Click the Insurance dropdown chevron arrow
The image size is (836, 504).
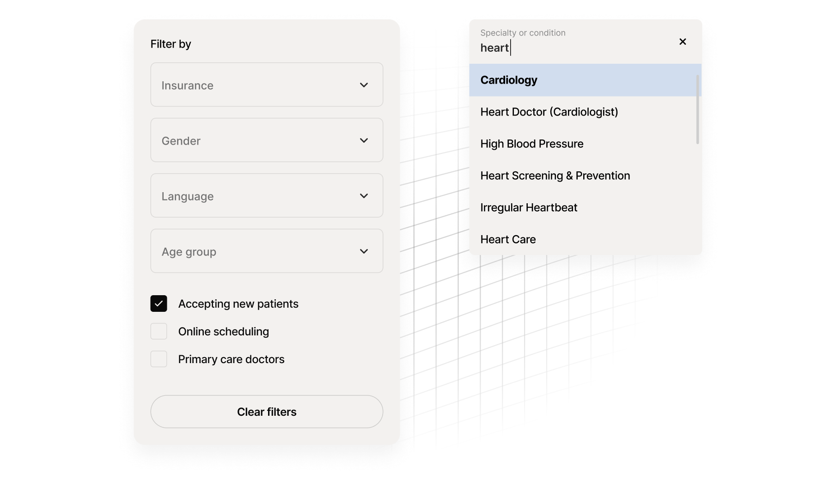pos(364,85)
